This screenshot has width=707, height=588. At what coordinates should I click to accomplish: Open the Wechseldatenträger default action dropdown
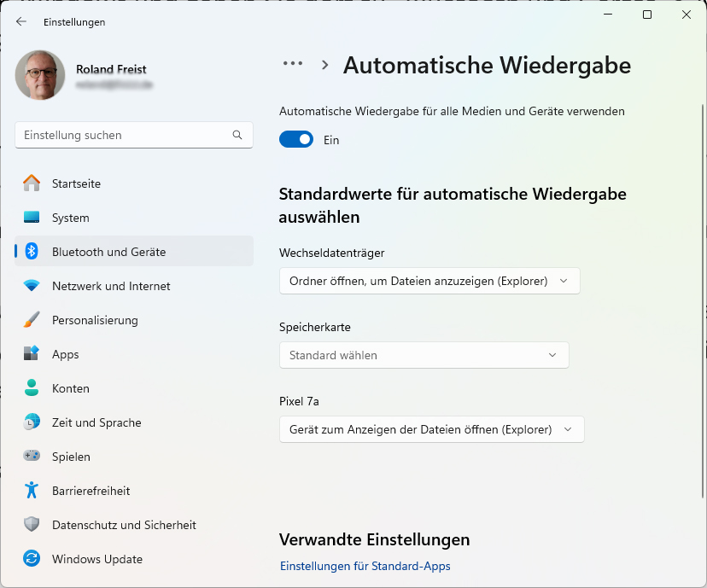click(x=429, y=280)
